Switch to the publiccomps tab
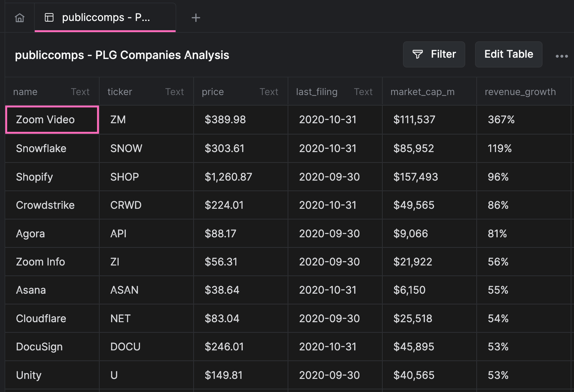 click(x=105, y=18)
